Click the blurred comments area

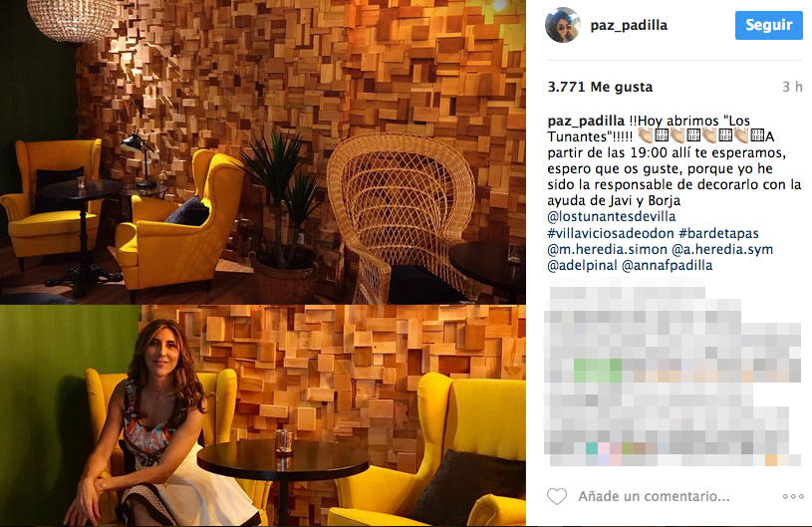[x=674, y=372]
